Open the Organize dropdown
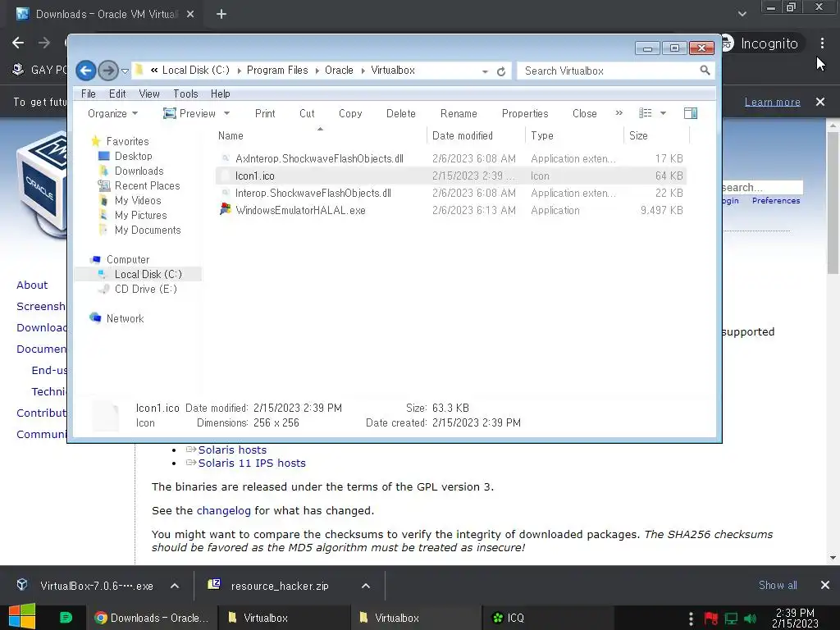The height and width of the screenshot is (630, 840). click(112, 113)
